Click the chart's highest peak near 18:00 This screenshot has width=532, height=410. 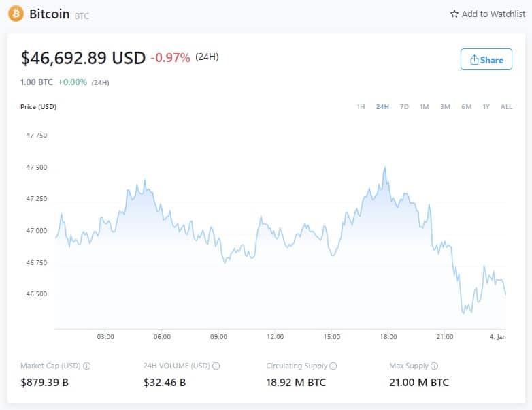pyautogui.click(x=385, y=168)
